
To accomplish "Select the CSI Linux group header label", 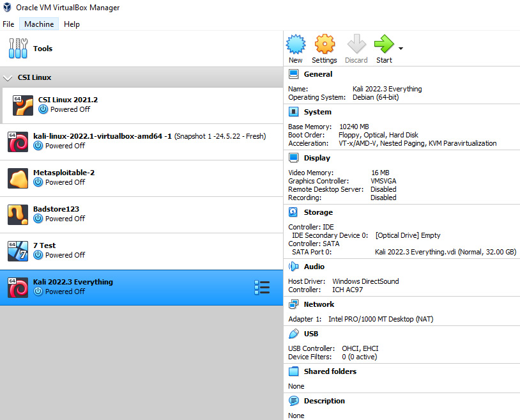I will pos(34,77).
